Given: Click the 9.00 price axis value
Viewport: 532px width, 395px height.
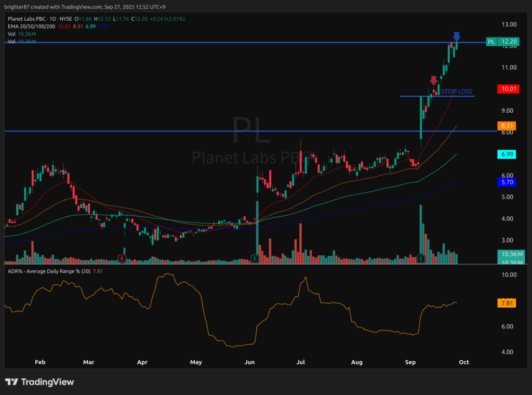Looking at the screenshot, I should click(507, 111).
